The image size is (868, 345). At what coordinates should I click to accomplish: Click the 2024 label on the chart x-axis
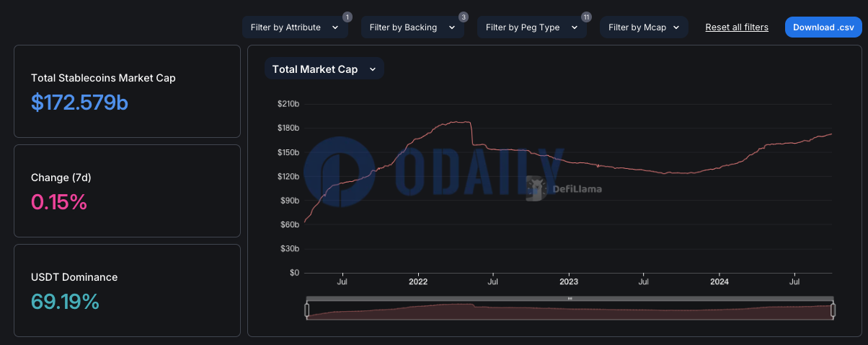719,283
